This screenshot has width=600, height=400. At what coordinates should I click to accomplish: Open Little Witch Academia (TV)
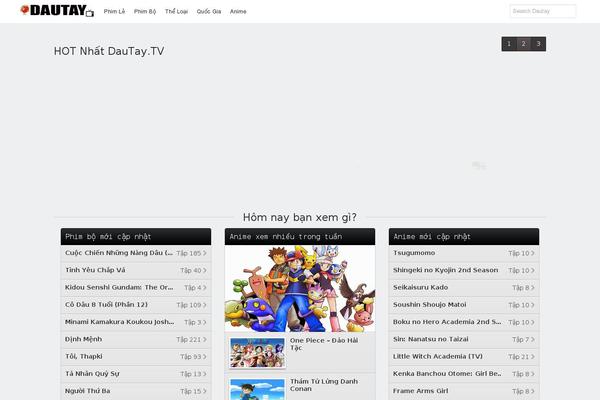coord(438,356)
